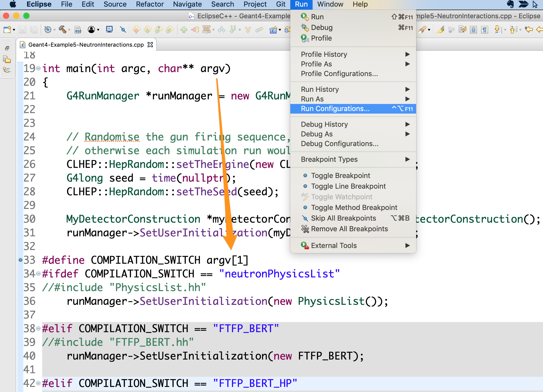
Task: Collapse the main function fold marker
Action: tap(38, 68)
